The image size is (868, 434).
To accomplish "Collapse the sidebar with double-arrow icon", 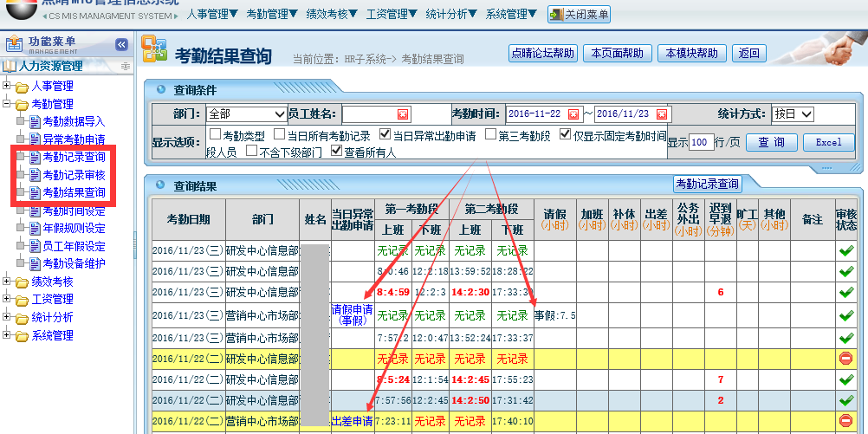I will point(122,44).
